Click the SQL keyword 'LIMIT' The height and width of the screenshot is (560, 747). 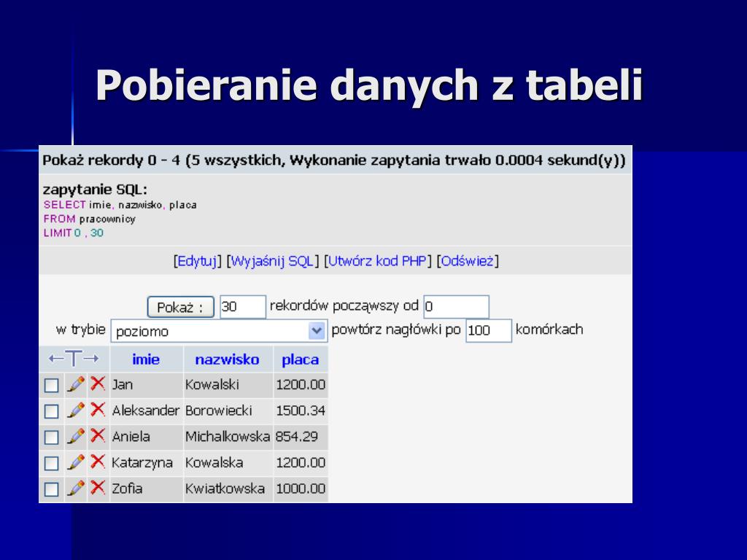click(x=57, y=233)
